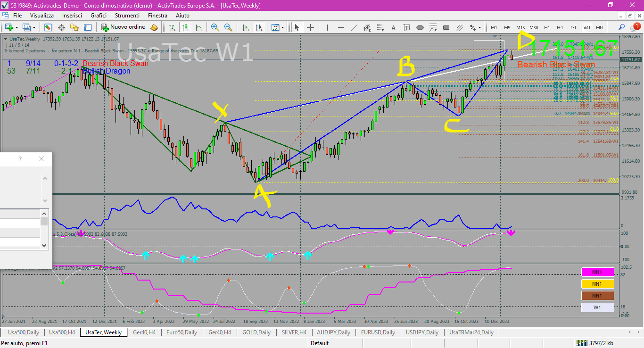Set timeframe to MN

tap(600, 27)
